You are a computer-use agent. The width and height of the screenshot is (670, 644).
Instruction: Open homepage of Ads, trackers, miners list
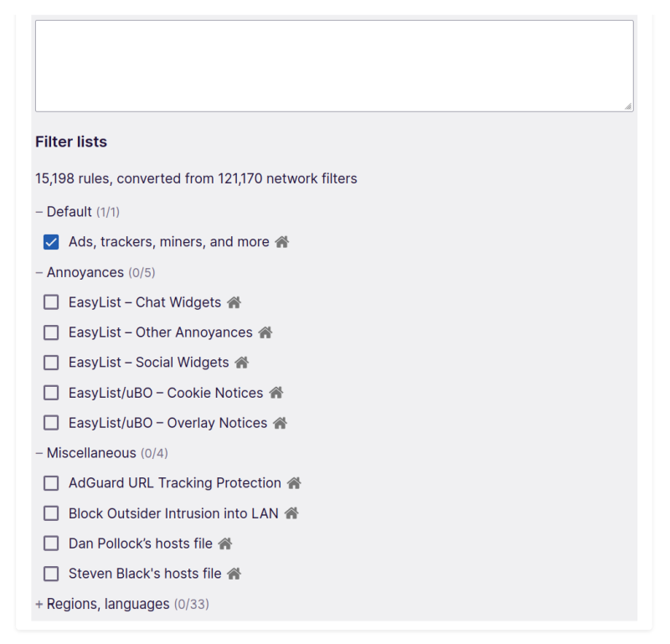(282, 241)
